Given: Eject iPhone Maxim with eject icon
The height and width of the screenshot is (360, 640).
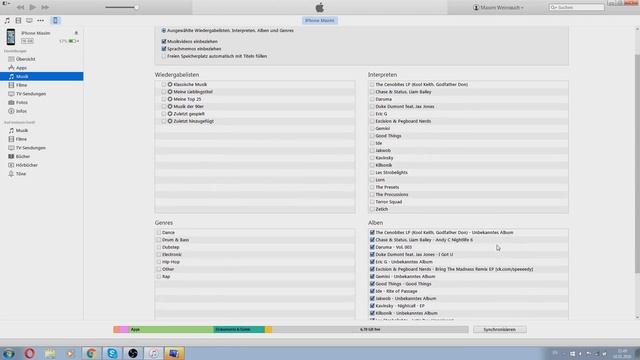Looking at the screenshot, I should (x=76, y=33).
